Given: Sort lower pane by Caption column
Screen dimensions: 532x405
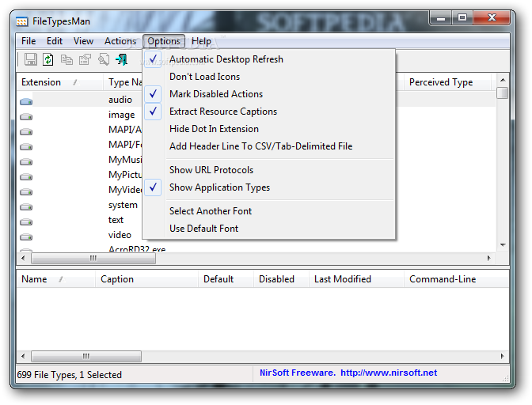Looking at the screenshot, I should point(146,279).
